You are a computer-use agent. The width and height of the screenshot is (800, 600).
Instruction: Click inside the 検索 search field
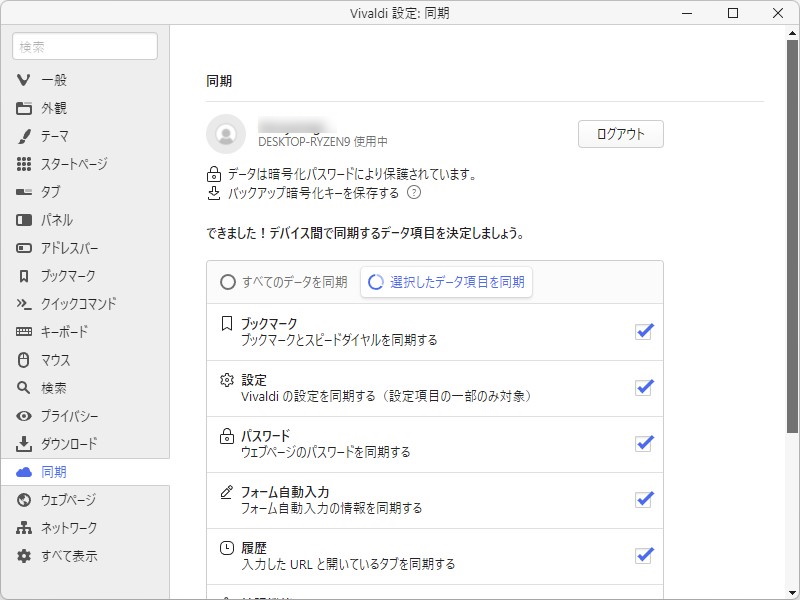point(84,46)
